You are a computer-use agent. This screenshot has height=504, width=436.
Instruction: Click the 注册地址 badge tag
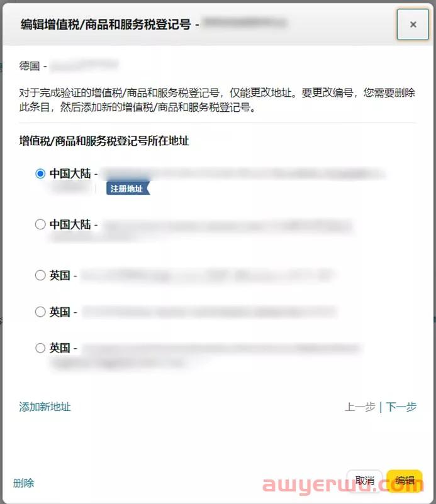coord(128,189)
